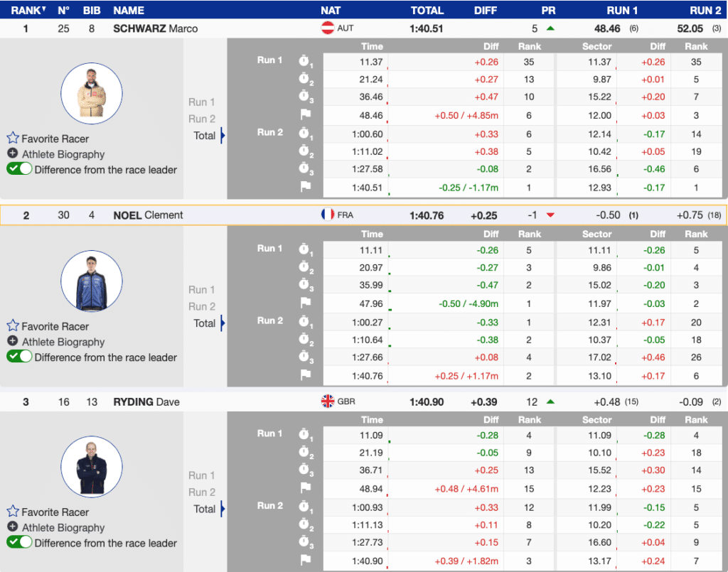Click the French flag icon next to FRA

[x=328, y=214]
